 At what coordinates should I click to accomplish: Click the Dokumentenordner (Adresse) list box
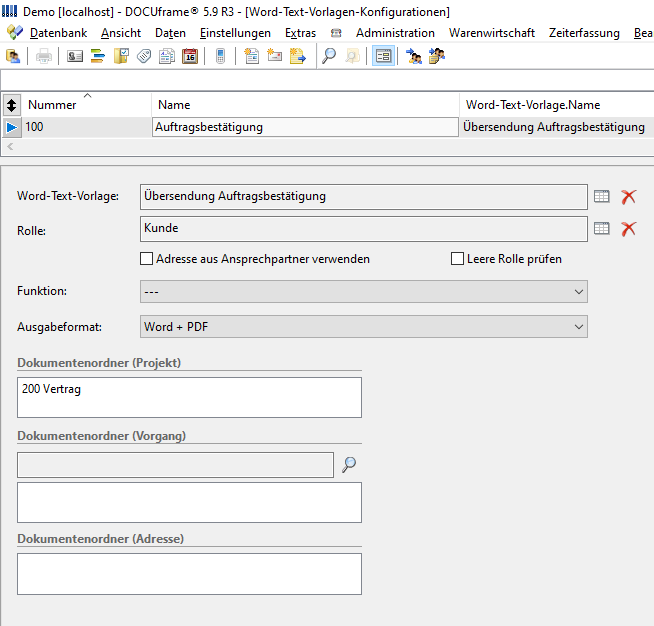point(189,574)
